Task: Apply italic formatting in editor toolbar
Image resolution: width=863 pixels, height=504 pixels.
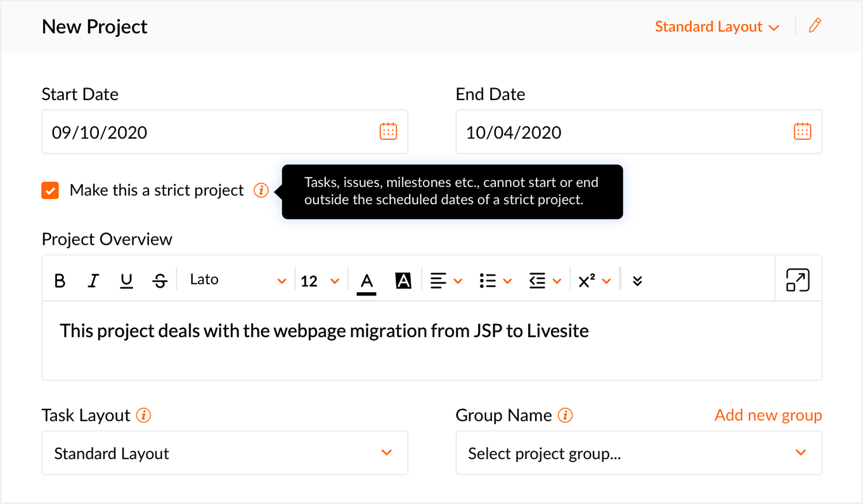Action: point(93,281)
